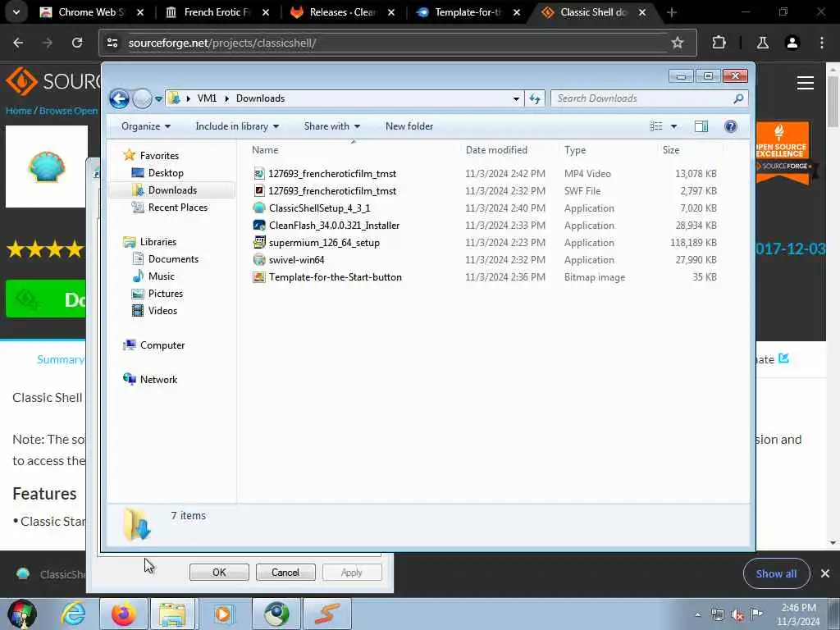Sort by the Name column header

[354, 150]
